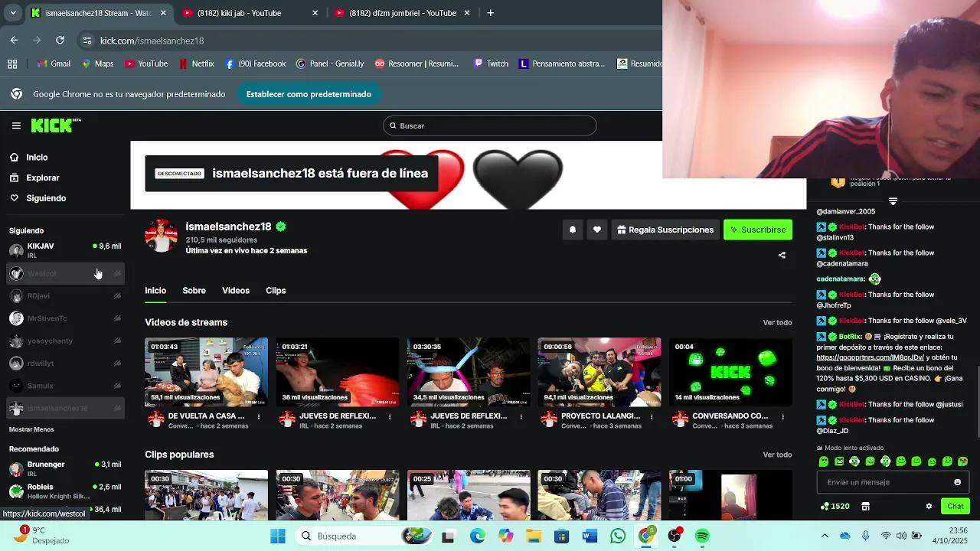Open options menu for second JUEVES DE REFLEXI video
980x551 pixels.
(x=521, y=417)
